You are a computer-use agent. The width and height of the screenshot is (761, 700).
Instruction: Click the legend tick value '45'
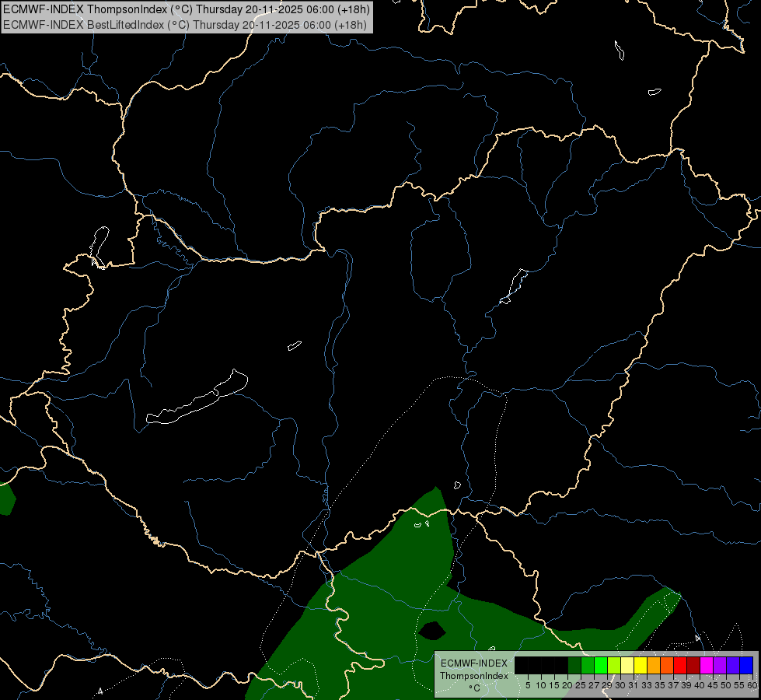click(713, 685)
